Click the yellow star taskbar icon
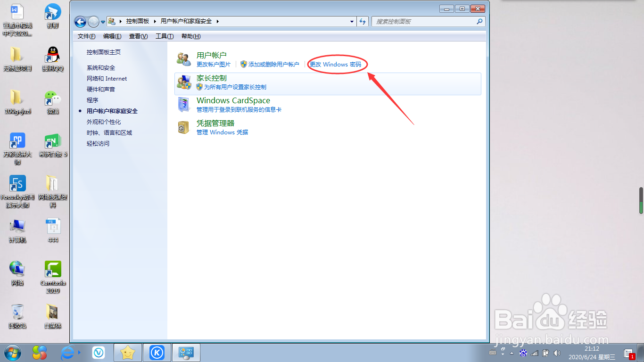644x362 pixels. tap(128, 353)
